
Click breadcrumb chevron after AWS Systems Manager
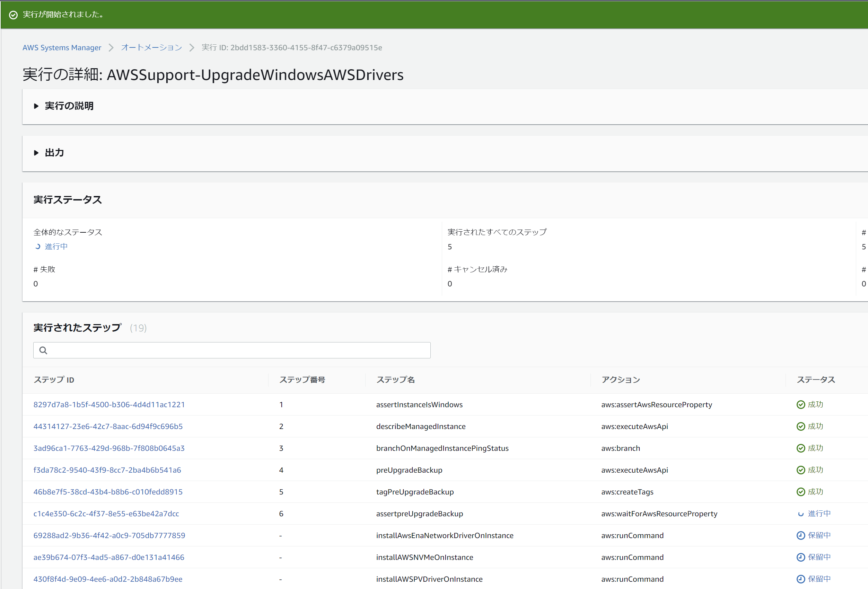[111, 48]
